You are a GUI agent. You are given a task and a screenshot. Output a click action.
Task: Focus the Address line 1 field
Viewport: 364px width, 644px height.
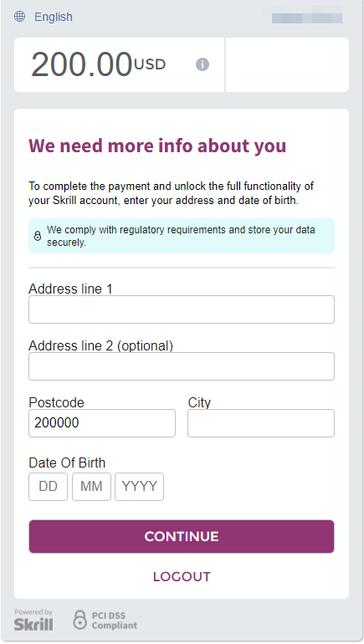pyautogui.click(x=182, y=309)
